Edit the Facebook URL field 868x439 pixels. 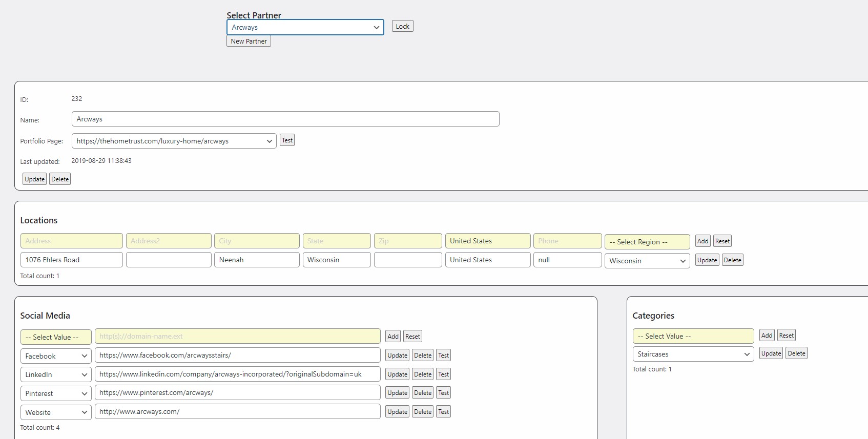(x=237, y=355)
